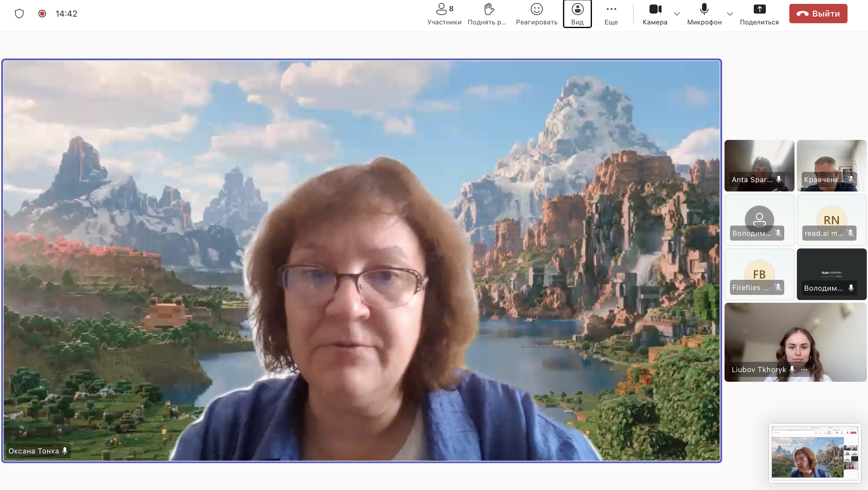
Task: Click the RN avatar circle
Action: coord(831,220)
